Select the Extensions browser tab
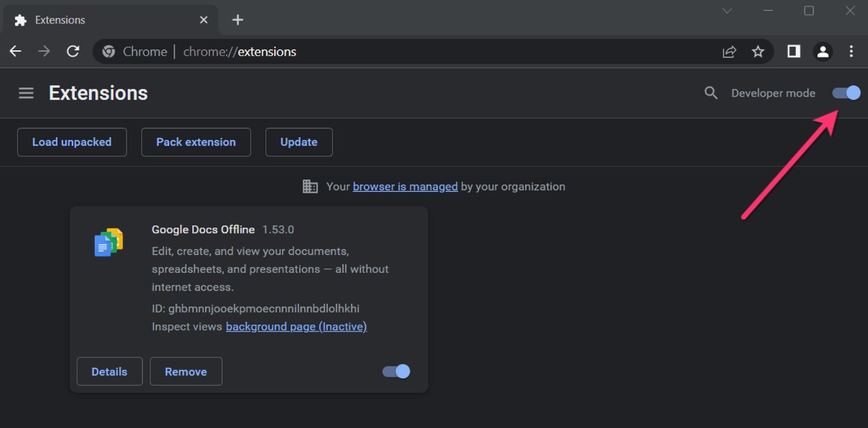 point(111,20)
